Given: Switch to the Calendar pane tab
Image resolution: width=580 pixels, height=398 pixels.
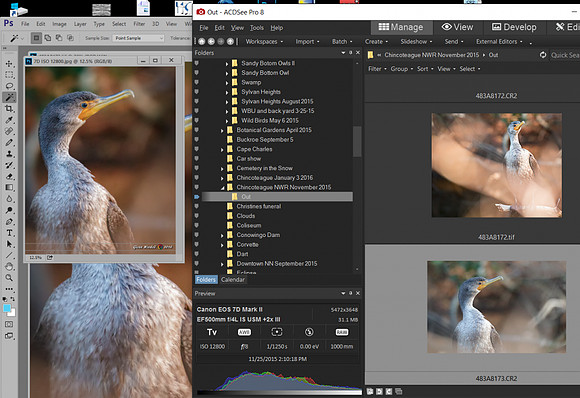Looking at the screenshot, I should point(233,280).
